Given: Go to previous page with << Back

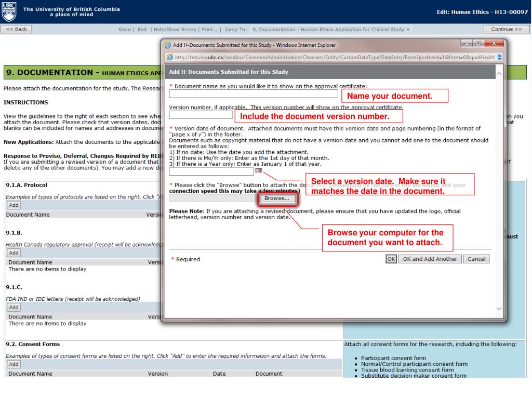Looking at the screenshot, I should 16,29.
